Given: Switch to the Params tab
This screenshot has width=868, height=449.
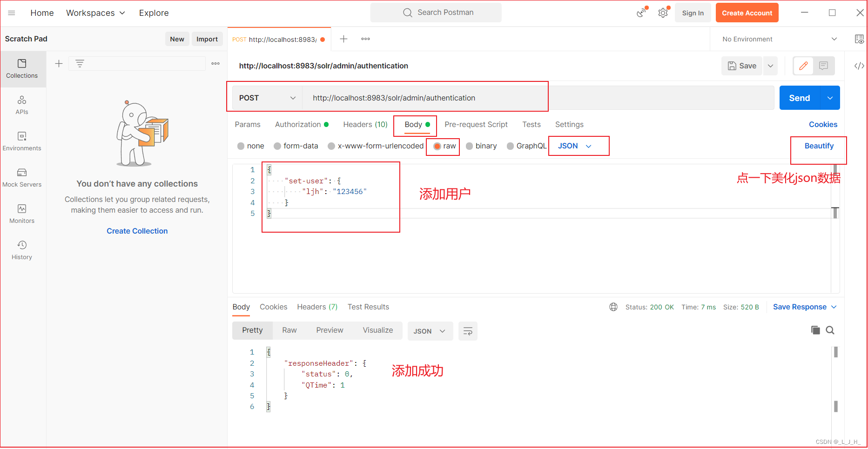Looking at the screenshot, I should coord(248,125).
